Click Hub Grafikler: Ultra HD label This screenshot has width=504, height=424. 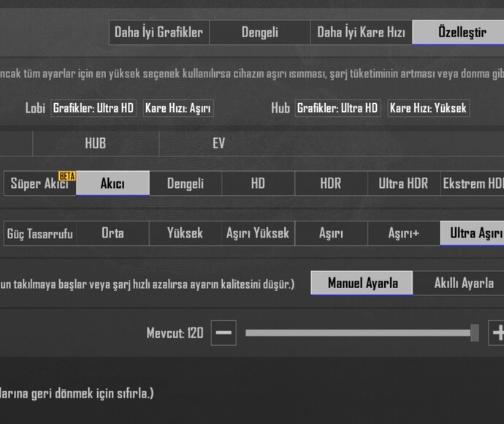point(337,108)
